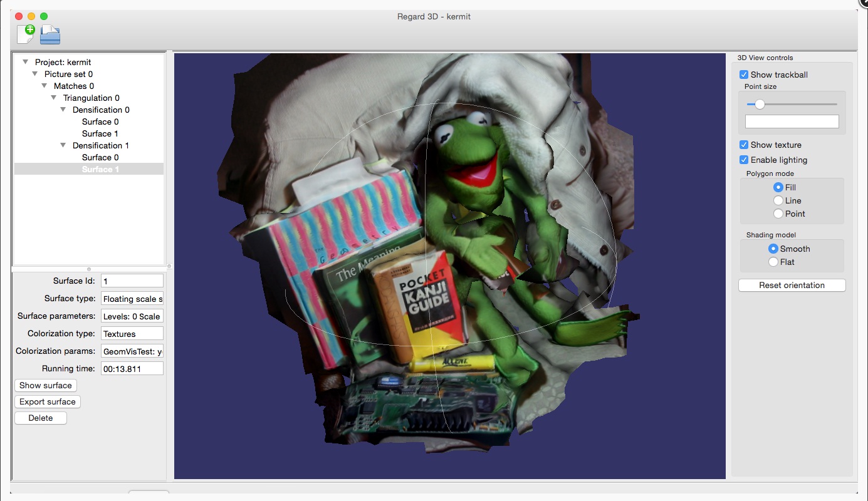Click the Running time field
Viewport: 868px width, 501px height.
(x=132, y=369)
